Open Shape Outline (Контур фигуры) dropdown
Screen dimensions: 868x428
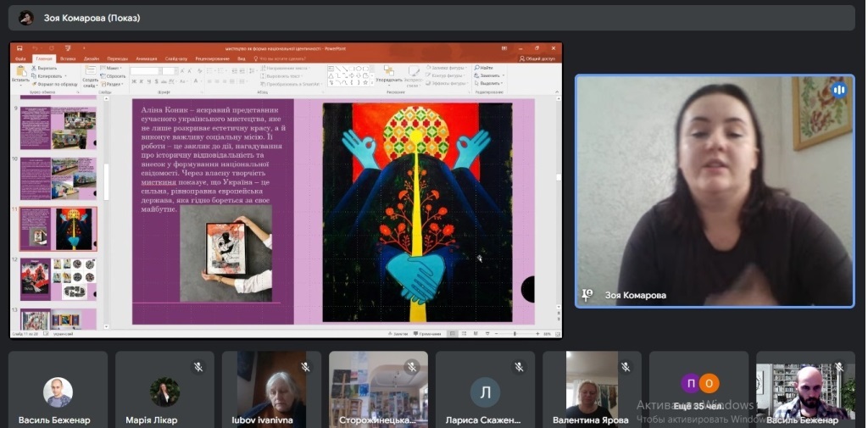tap(446, 75)
